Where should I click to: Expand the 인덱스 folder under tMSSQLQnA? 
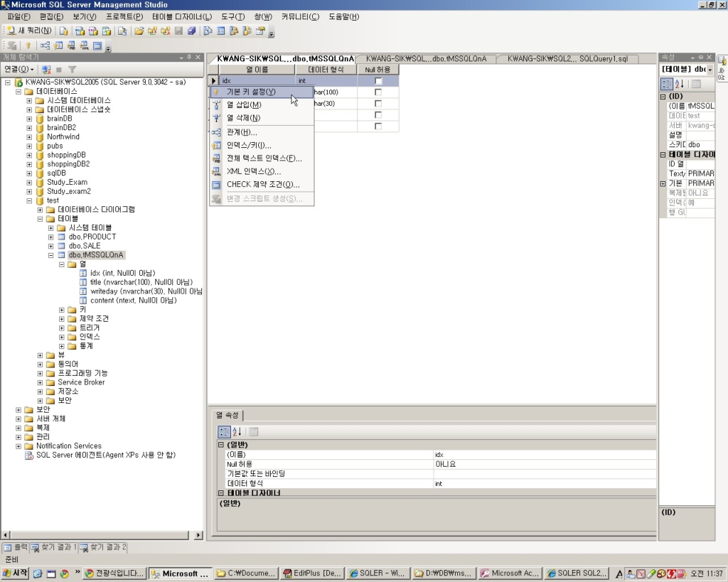61,337
